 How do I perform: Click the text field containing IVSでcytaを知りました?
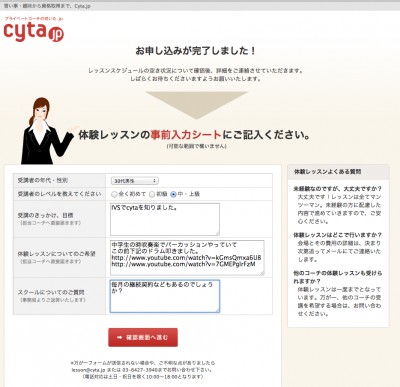165,219
